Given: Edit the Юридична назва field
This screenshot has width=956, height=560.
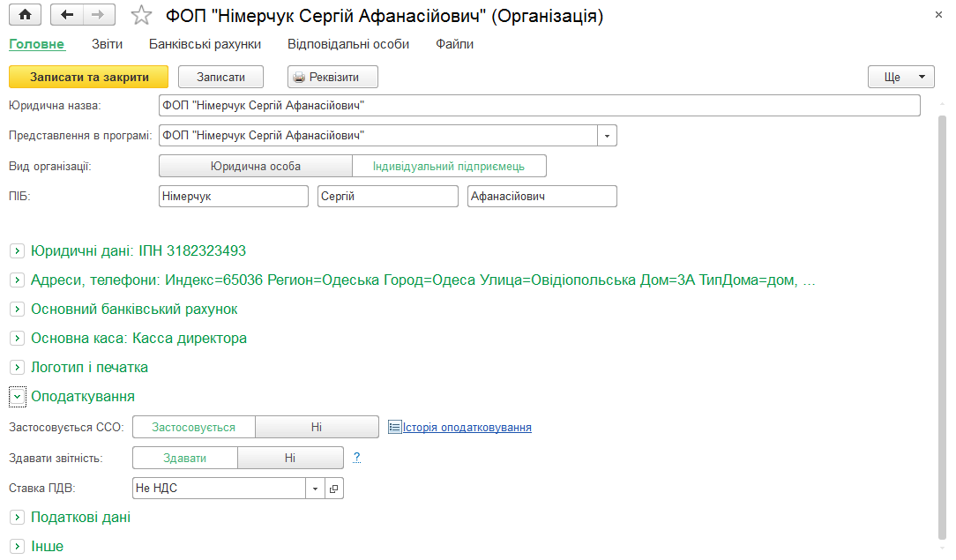Looking at the screenshot, I should [x=540, y=106].
